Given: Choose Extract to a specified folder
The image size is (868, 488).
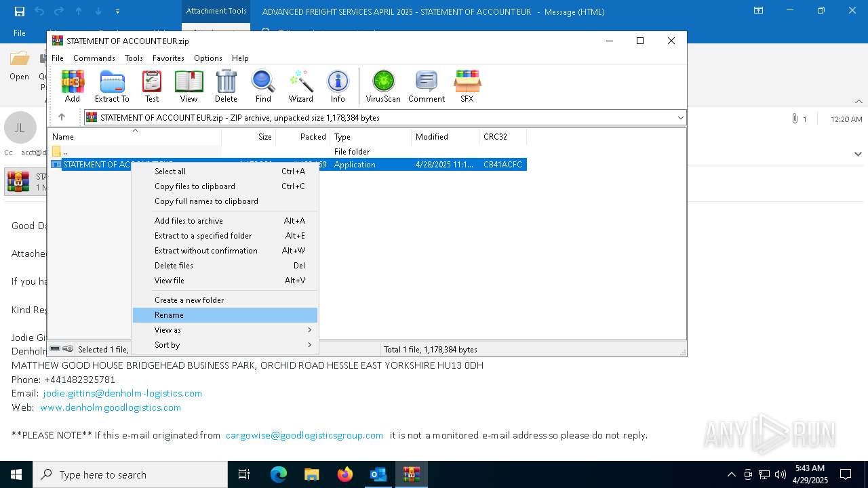Looking at the screenshot, I should [225, 236].
